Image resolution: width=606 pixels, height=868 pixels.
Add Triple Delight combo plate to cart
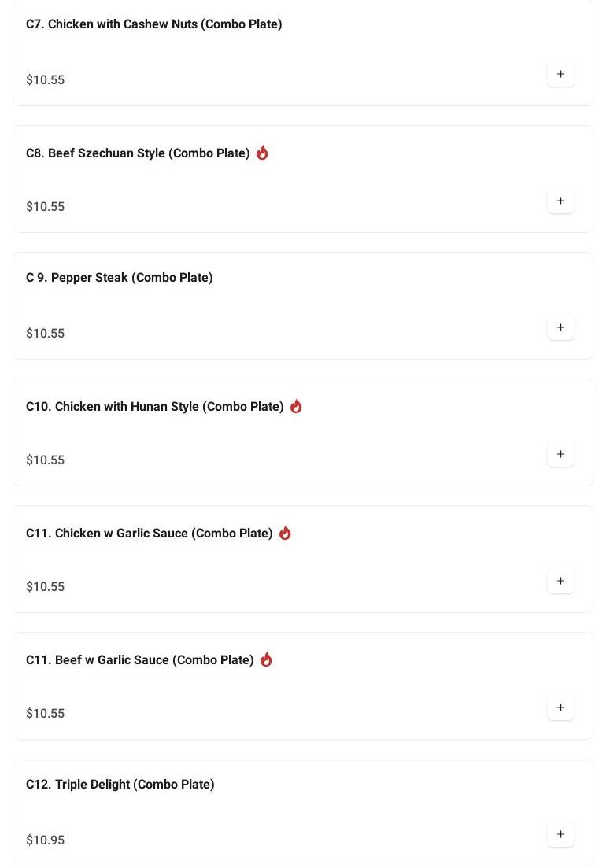point(560,834)
